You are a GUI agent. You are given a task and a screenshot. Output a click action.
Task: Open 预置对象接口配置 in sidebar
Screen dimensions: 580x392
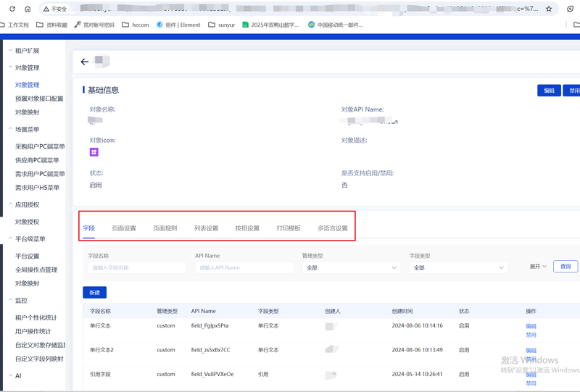pos(39,99)
